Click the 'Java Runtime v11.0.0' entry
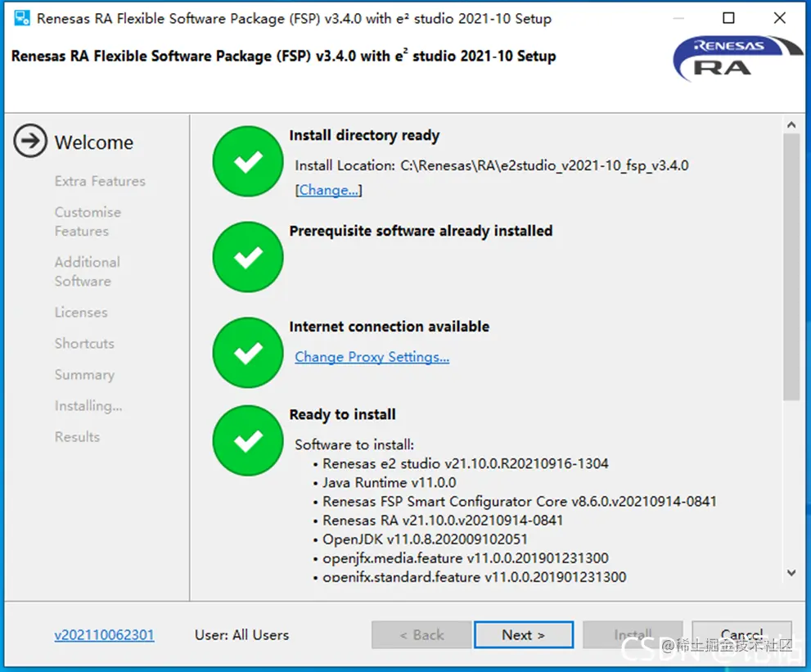 389,483
